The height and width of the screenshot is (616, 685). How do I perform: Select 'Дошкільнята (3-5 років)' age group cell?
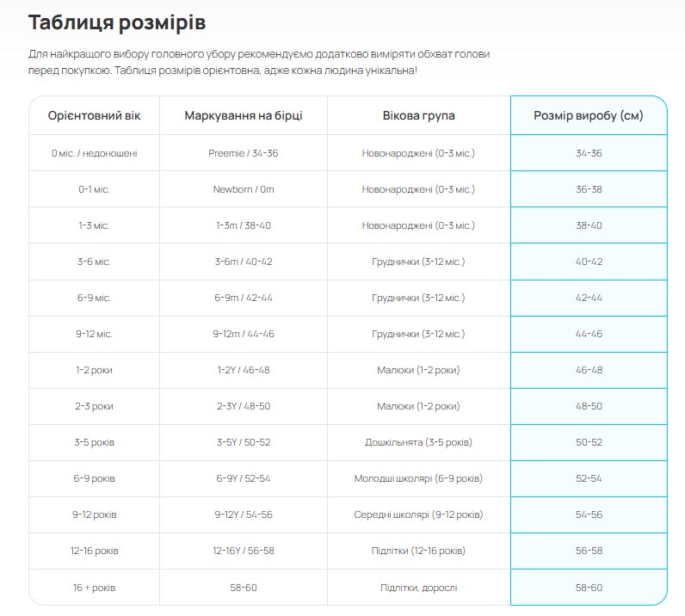[x=418, y=442]
